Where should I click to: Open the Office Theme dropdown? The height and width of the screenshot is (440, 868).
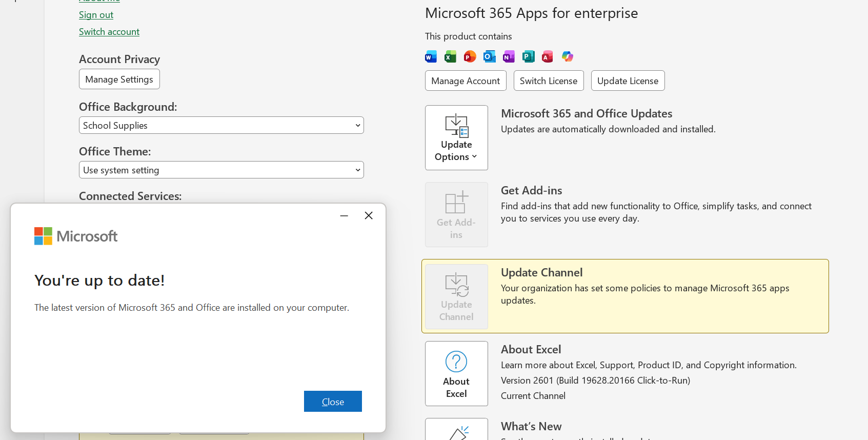click(x=221, y=170)
